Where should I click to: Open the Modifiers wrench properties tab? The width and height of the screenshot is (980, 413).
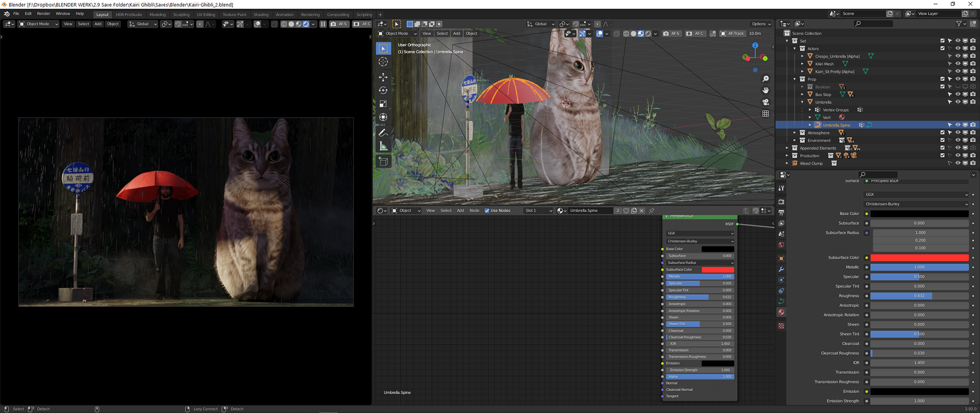point(781,269)
